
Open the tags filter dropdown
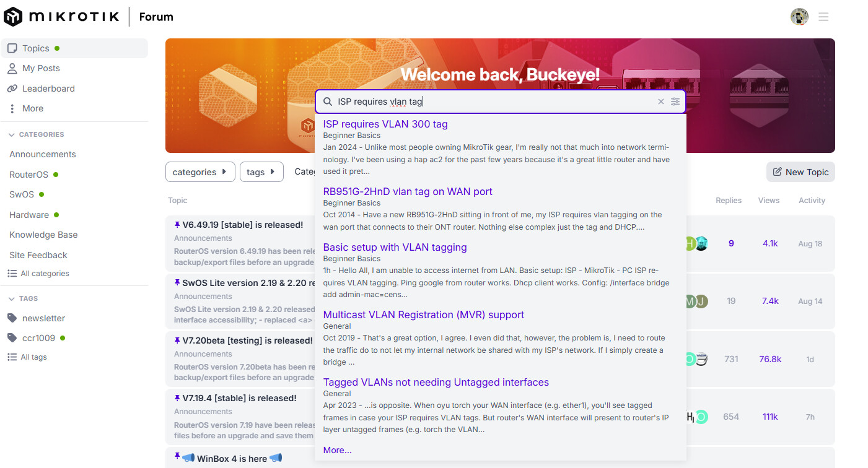click(261, 172)
